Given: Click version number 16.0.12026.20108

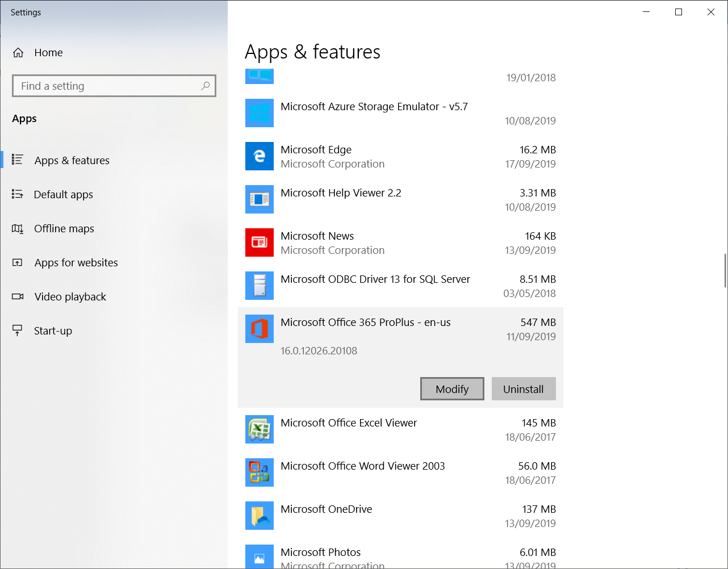Looking at the screenshot, I should [319, 350].
